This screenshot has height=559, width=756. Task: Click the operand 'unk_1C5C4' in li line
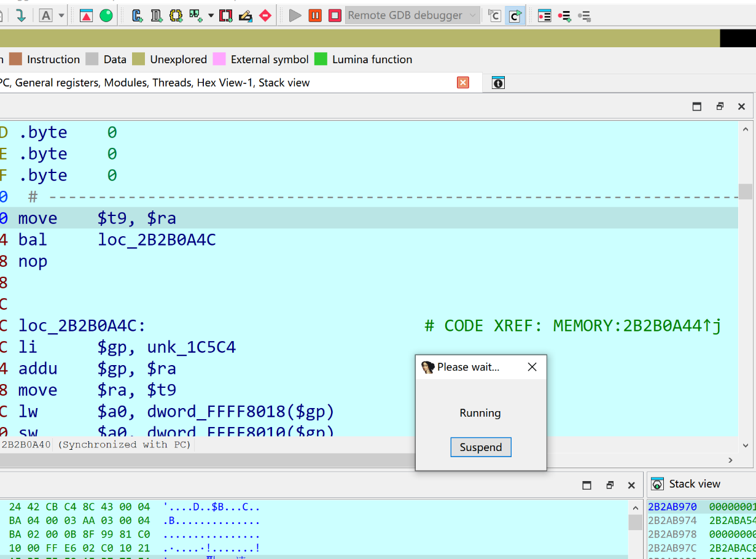pos(192,347)
